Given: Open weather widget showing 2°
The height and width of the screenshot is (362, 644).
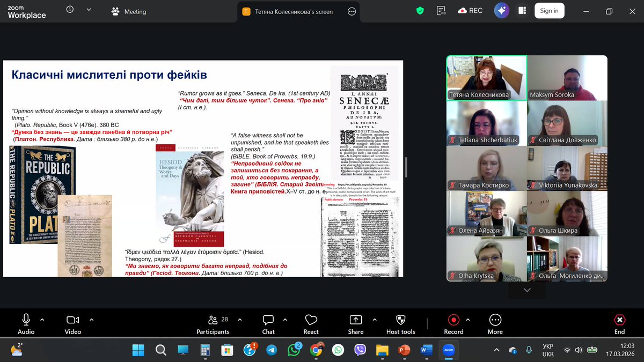Looking at the screenshot, I should (17, 350).
